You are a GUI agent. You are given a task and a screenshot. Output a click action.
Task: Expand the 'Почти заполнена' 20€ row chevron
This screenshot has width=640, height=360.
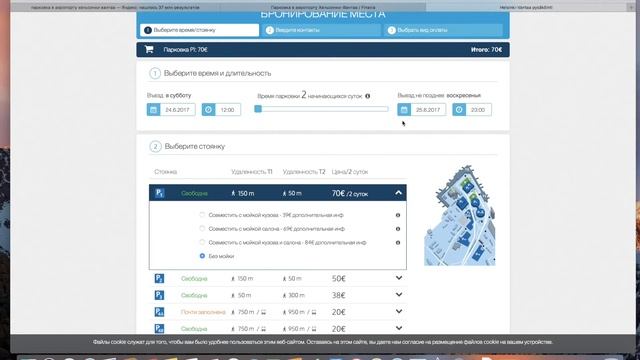(399, 311)
